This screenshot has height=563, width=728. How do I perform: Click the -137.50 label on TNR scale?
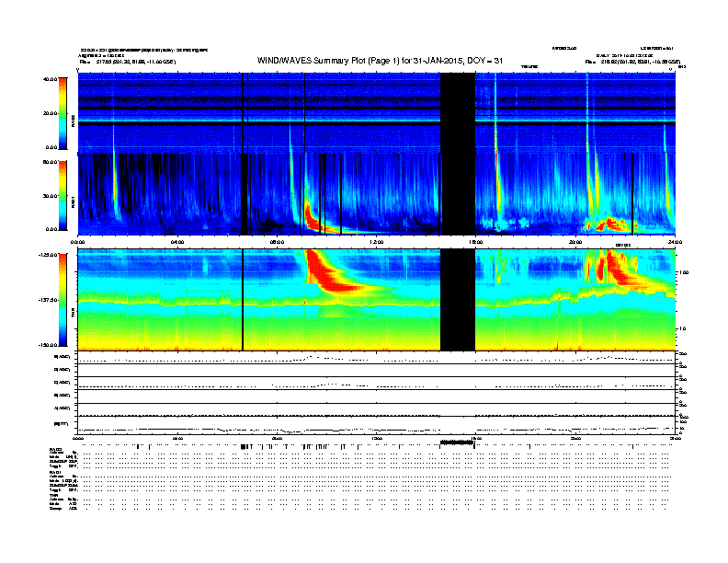tap(48, 300)
